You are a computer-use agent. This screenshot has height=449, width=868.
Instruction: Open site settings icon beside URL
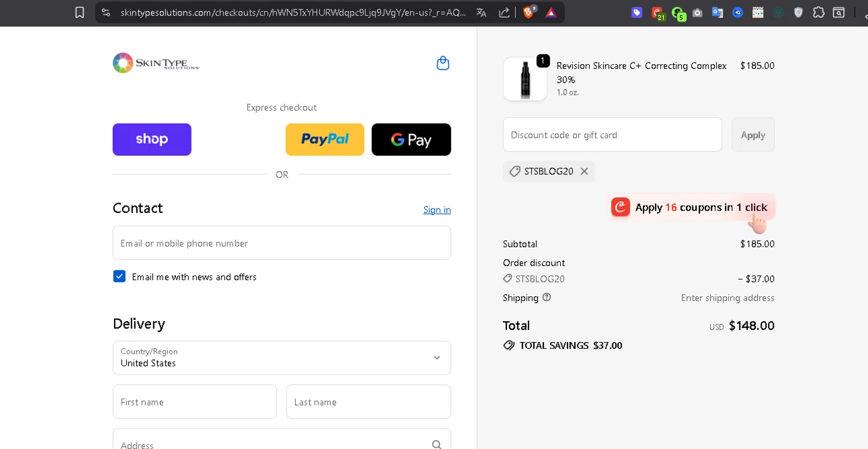105,13
